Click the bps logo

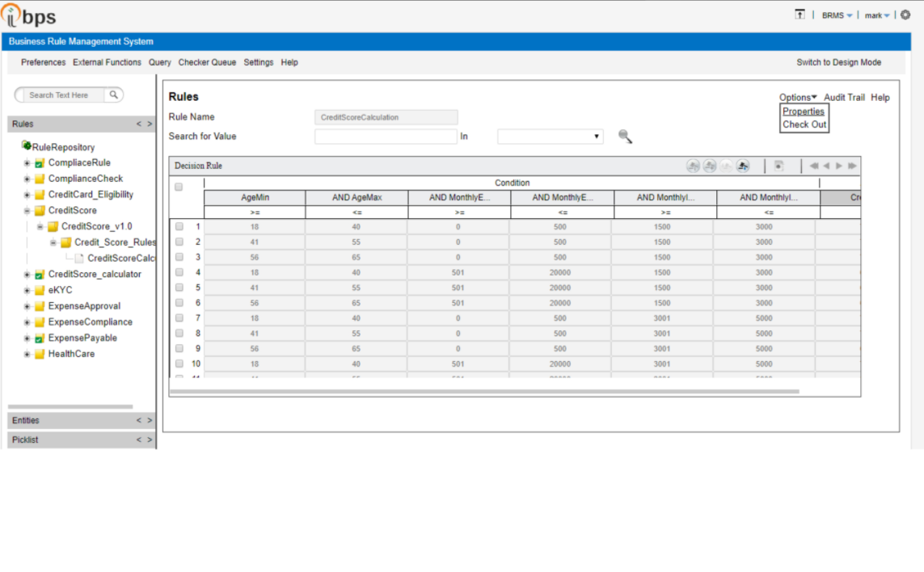click(x=29, y=15)
